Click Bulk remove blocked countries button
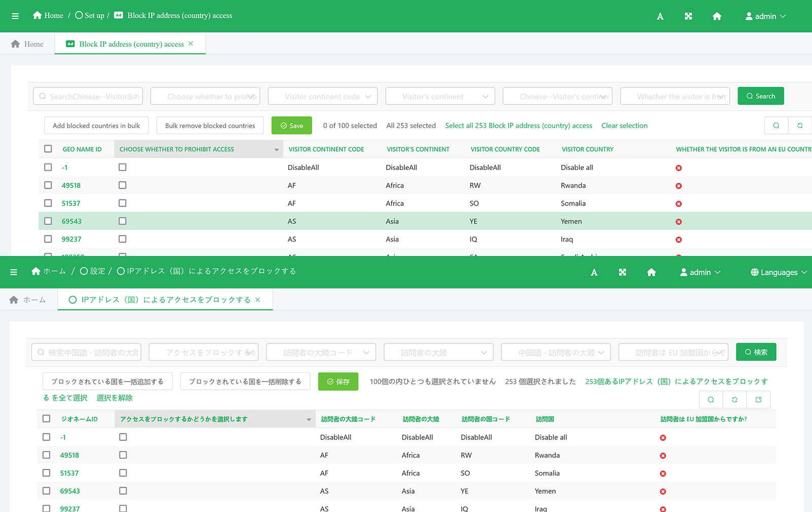Image resolution: width=812 pixels, height=512 pixels. click(210, 125)
